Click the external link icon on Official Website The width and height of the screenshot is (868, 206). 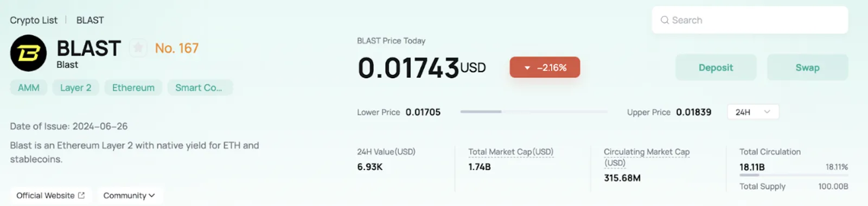tap(81, 195)
